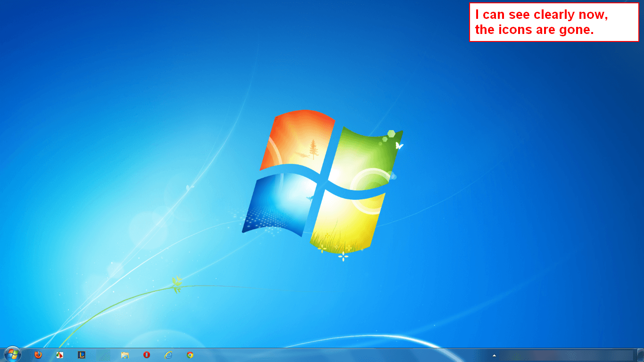Open Windows Explorer folder icon in taskbar
The height and width of the screenshot is (362, 644).
[125, 355]
